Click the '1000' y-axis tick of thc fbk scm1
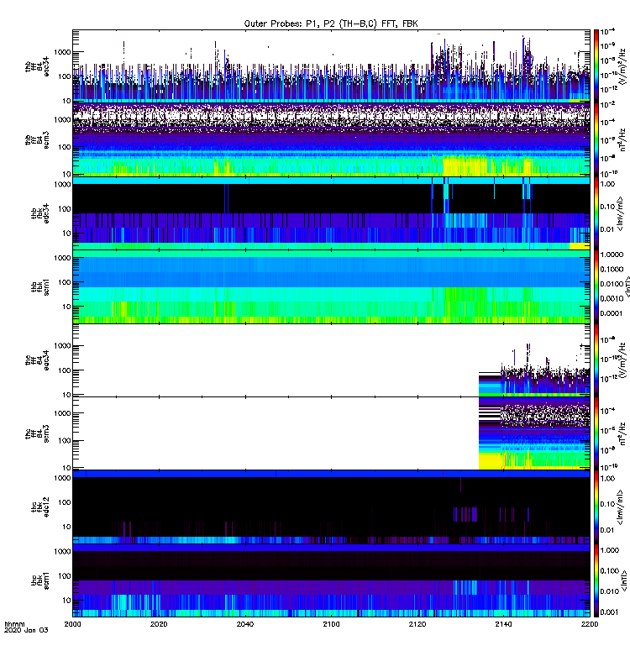 click(x=62, y=552)
